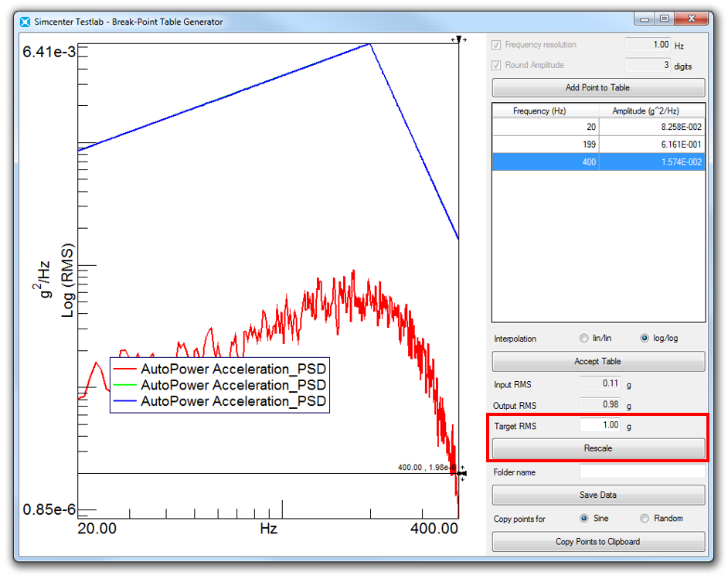Click the Folder name text field
The width and height of the screenshot is (728, 579).
click(641, 472)
